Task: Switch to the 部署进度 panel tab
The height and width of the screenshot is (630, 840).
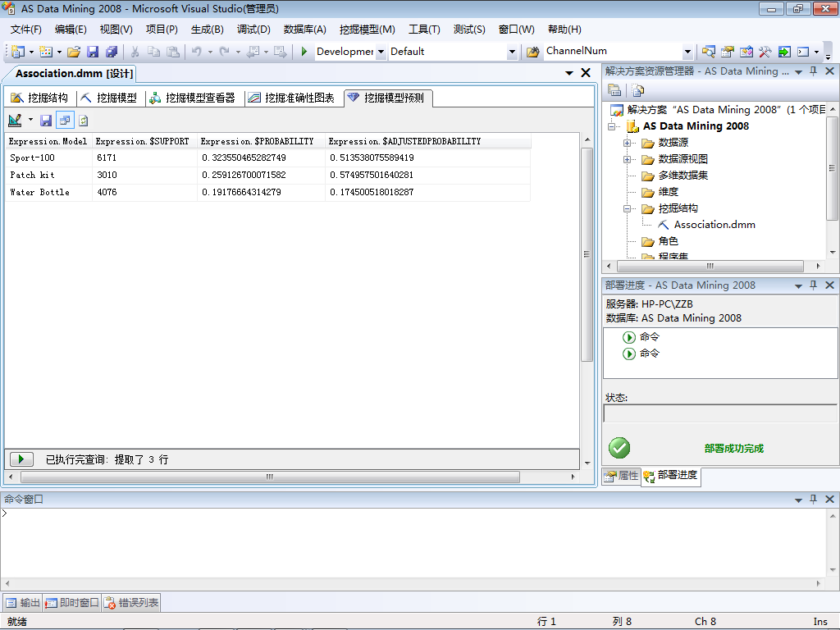Action: (671, 476)
